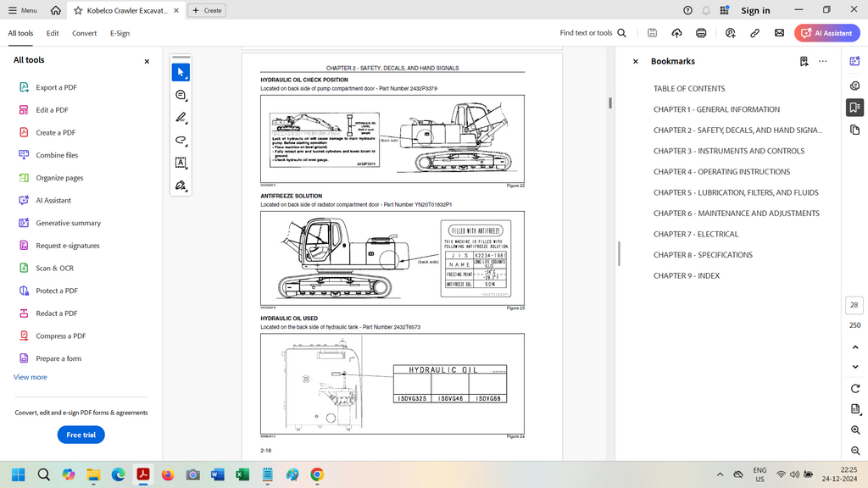Toggle the comments panel in right rail
Screen dimensions: 868x488
click(x=854, y=86)
